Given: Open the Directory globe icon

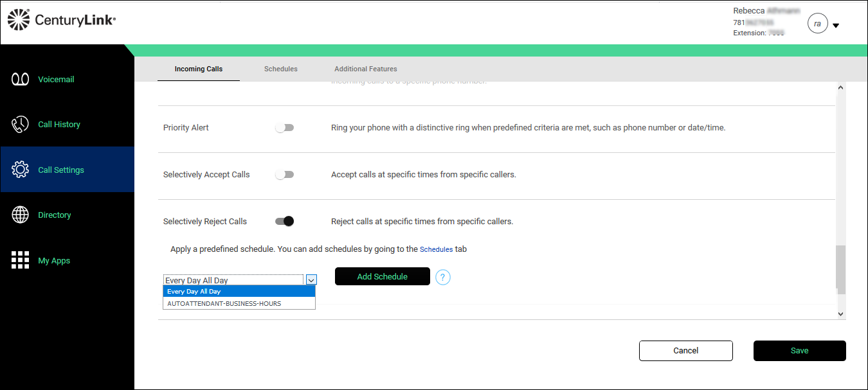Looking at the screenshot, I should (x=21, y=215).
